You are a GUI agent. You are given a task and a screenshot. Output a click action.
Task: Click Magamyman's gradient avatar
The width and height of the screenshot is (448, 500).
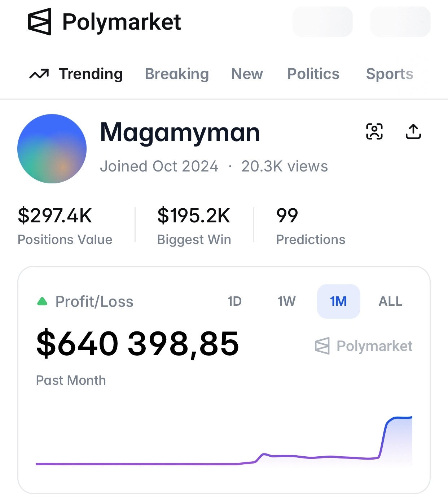[x=52, y=149]
